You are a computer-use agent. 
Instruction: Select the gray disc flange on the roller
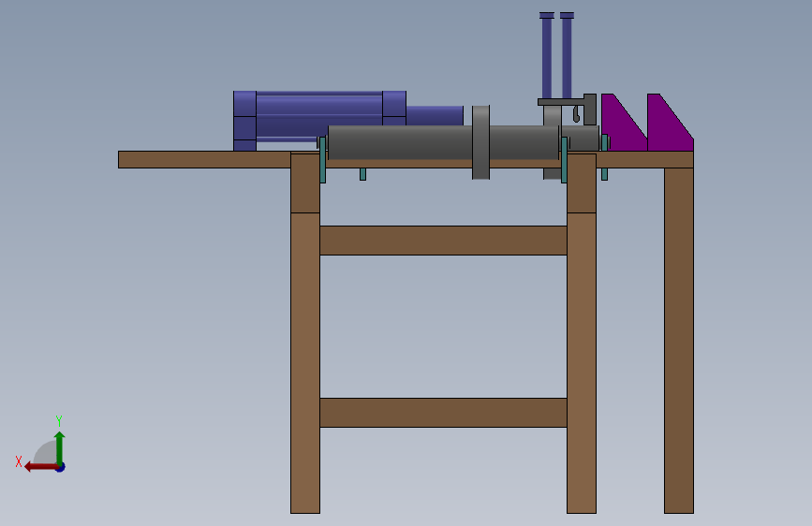click(480, 142)
